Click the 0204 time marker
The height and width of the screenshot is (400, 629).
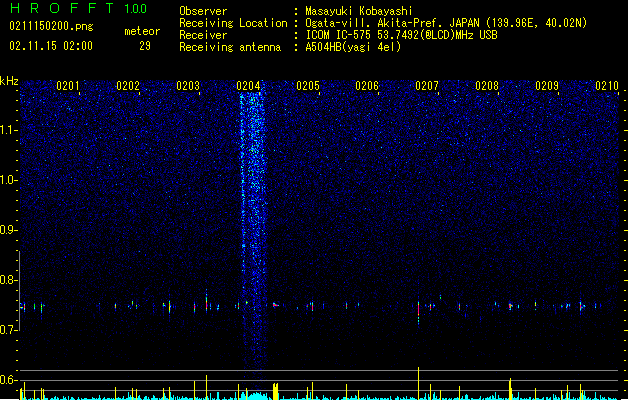248,85
